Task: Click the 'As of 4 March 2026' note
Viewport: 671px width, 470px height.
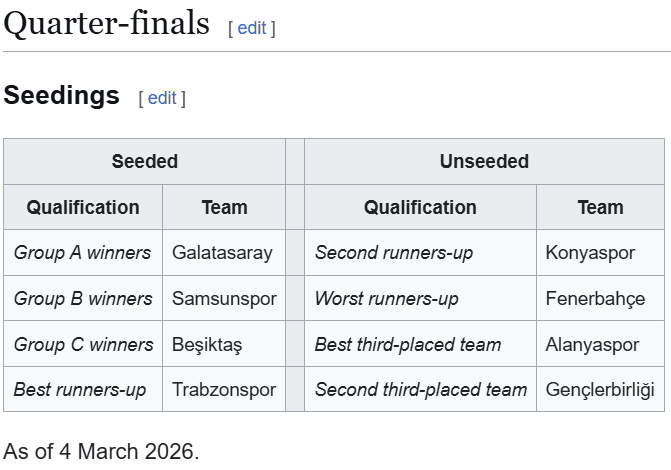Action: point(102,450)
